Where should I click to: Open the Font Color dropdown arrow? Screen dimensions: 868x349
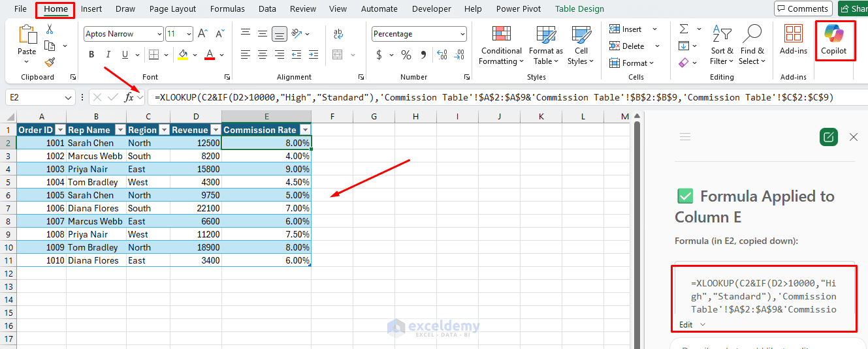point(222,55)
